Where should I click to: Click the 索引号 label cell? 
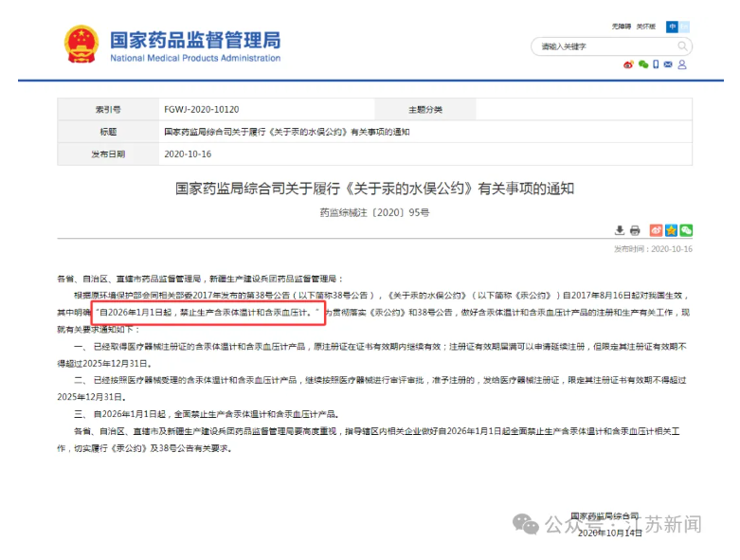click(x=108, y=110)
